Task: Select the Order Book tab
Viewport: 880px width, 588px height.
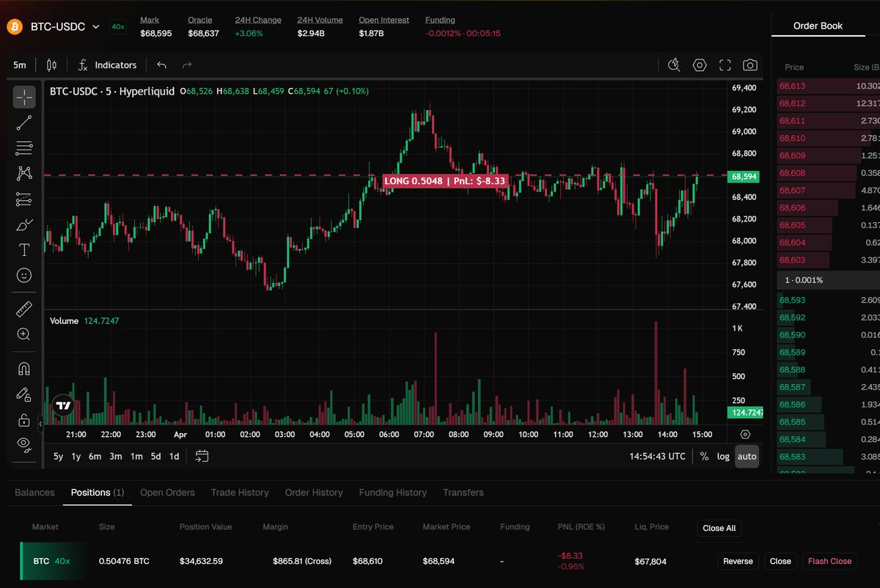Action: coord(818,26)
